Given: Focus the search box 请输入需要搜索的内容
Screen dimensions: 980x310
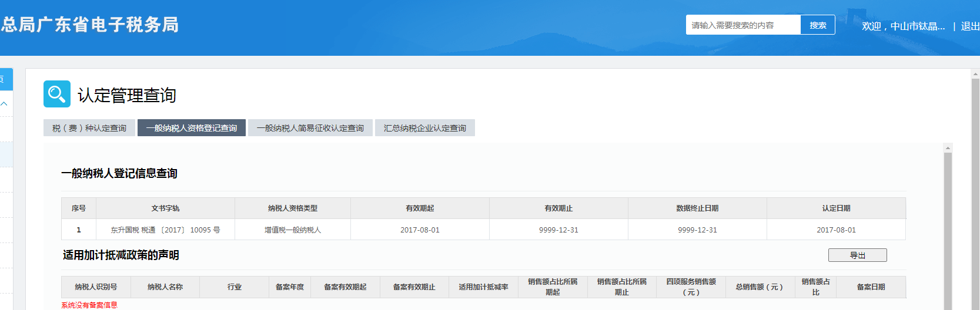Looking at the screenshot, I should tap(743, 25).
